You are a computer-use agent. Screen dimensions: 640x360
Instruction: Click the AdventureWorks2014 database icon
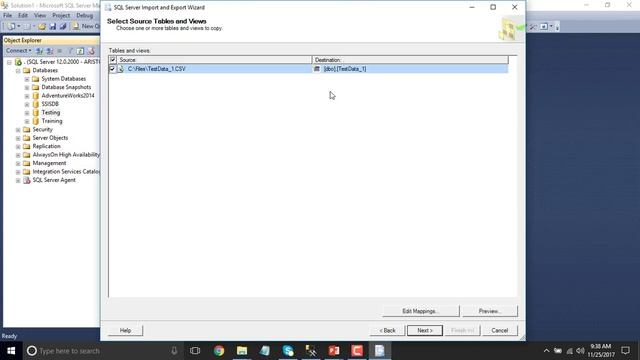pos(36,96)
